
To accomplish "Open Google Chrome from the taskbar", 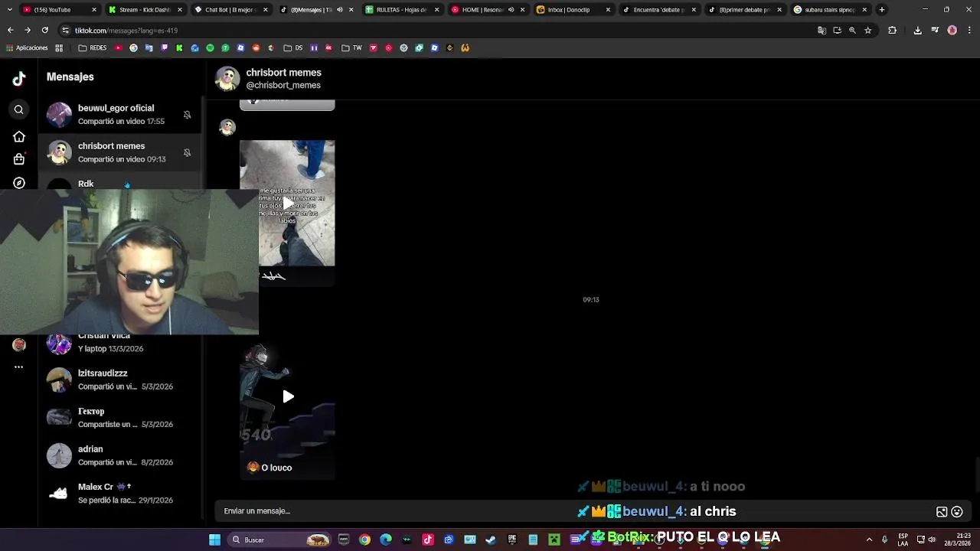I will [364, 540].
